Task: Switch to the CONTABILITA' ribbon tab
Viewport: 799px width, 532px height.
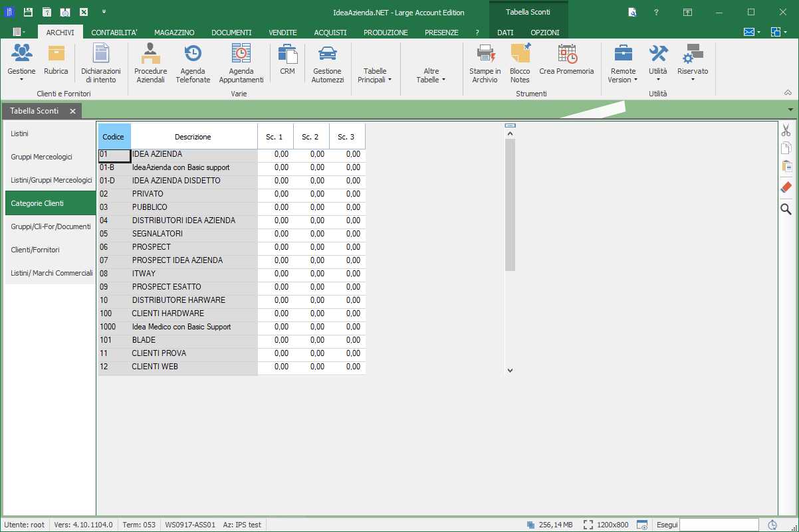Action: pyautogui.click(x=114, y=32)
